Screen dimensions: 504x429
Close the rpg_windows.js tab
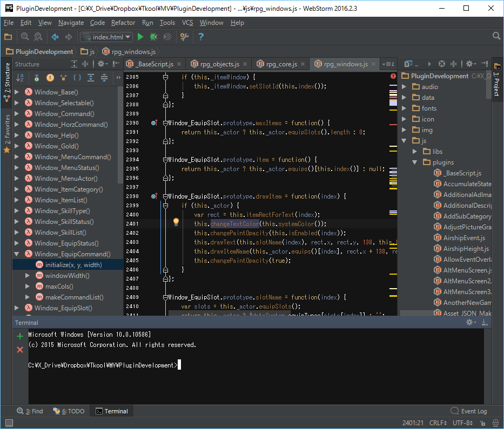pyautogui.click(x=373, y=64)
